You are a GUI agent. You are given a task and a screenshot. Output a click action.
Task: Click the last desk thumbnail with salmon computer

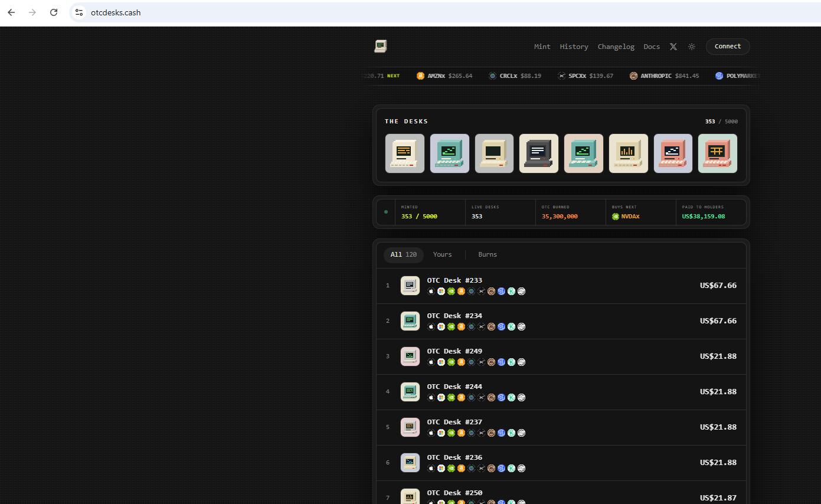[718, 153]
